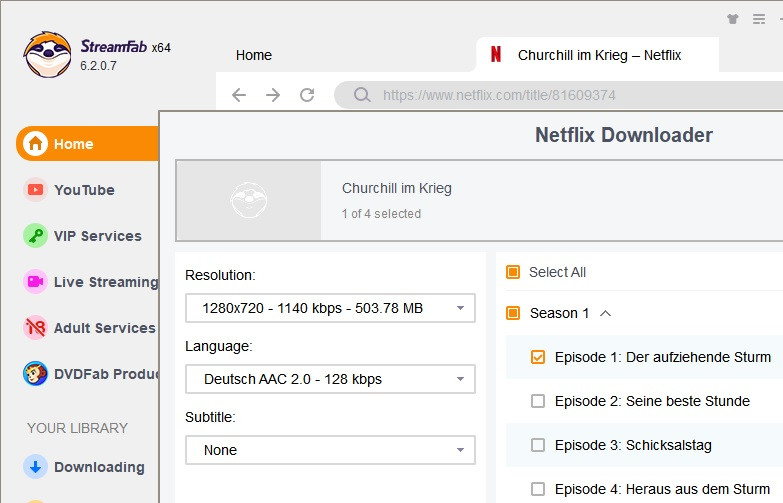This screenshot has width=783, height=503.
Task: Click the Churchill im Krieg thumbnail placeholder
Action: coord(249,200)
